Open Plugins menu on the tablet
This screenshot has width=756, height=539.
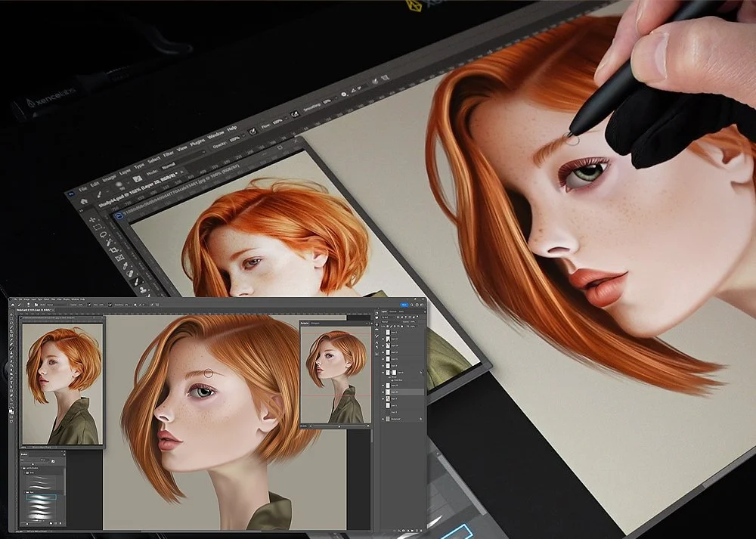pos(197,143)
